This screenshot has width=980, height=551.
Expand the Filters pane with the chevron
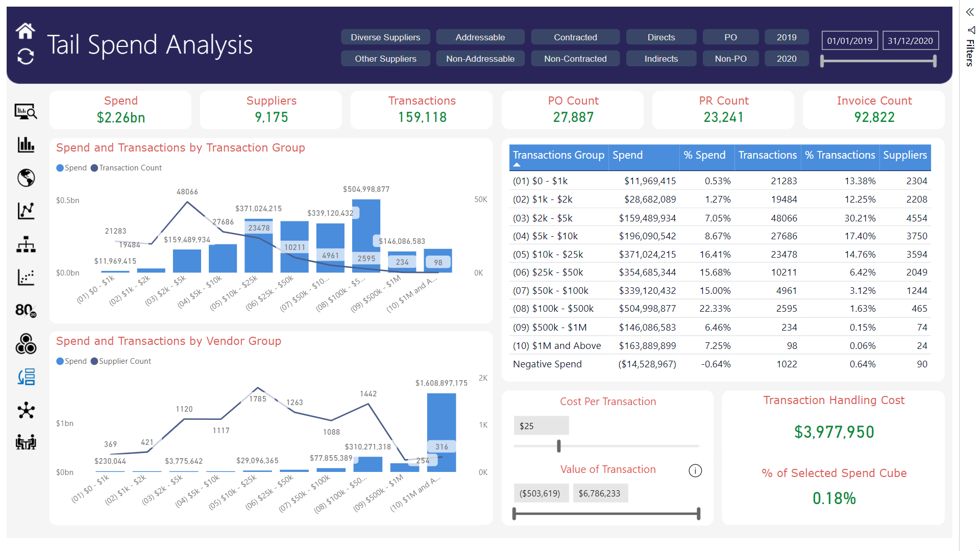coord(970,12)
